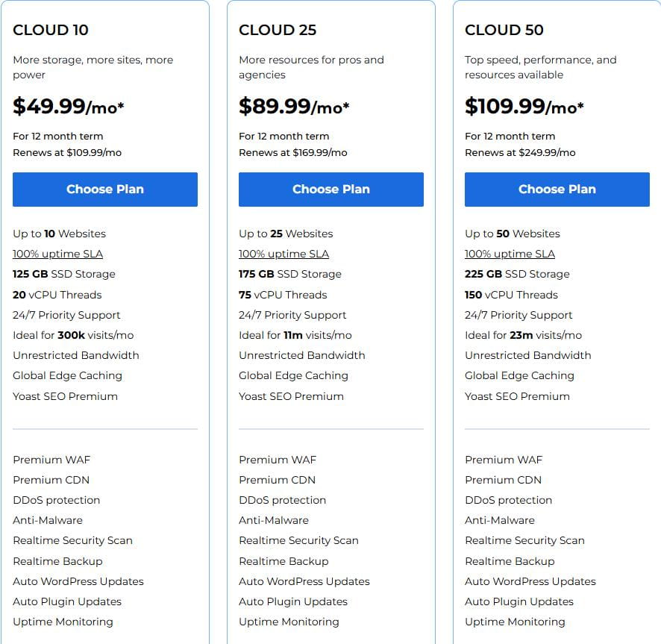Viewport: 661px width, 644px height.
Task: Click the $109.99/mo price in Cloud 50
Action: click(524, 107)
